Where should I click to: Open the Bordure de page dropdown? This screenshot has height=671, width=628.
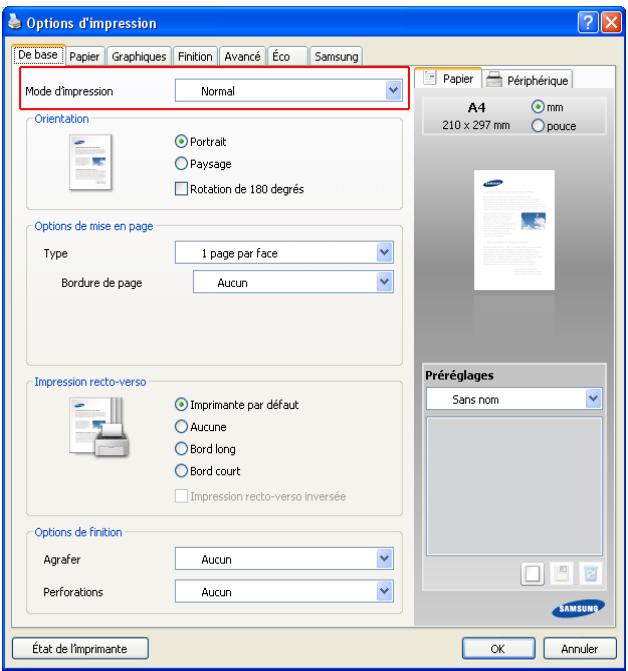coord(293,282)
